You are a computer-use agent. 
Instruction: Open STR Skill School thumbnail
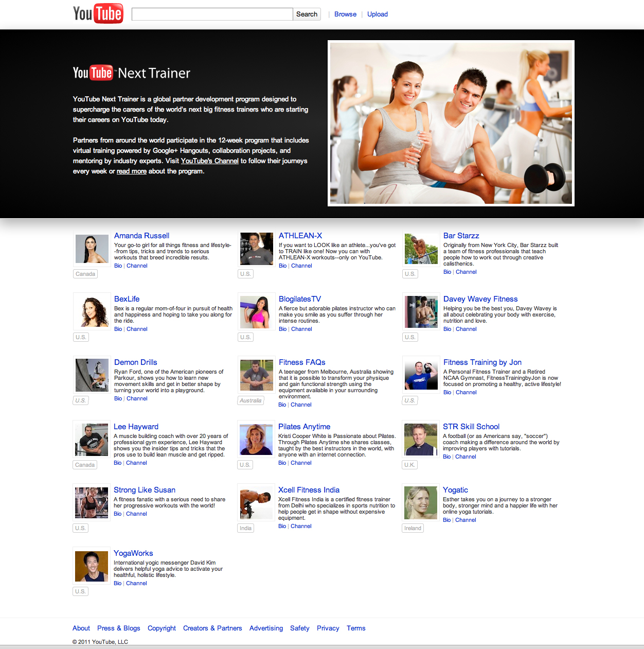(421, 440)
